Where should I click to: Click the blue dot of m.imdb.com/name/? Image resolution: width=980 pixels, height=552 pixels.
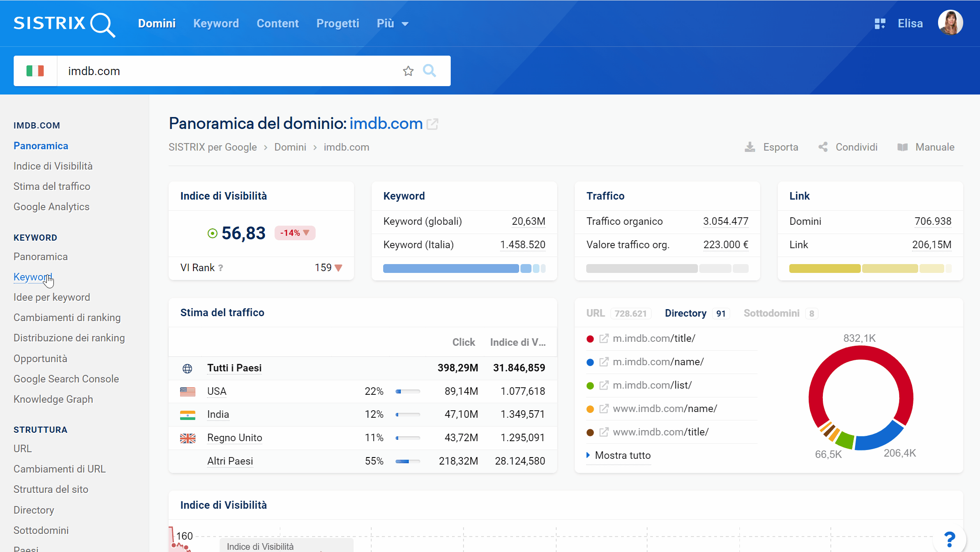click(x=590, y=362)
